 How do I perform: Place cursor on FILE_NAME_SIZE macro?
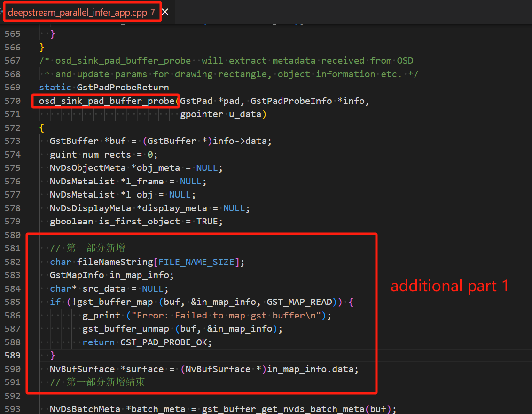tap(196, 262)
